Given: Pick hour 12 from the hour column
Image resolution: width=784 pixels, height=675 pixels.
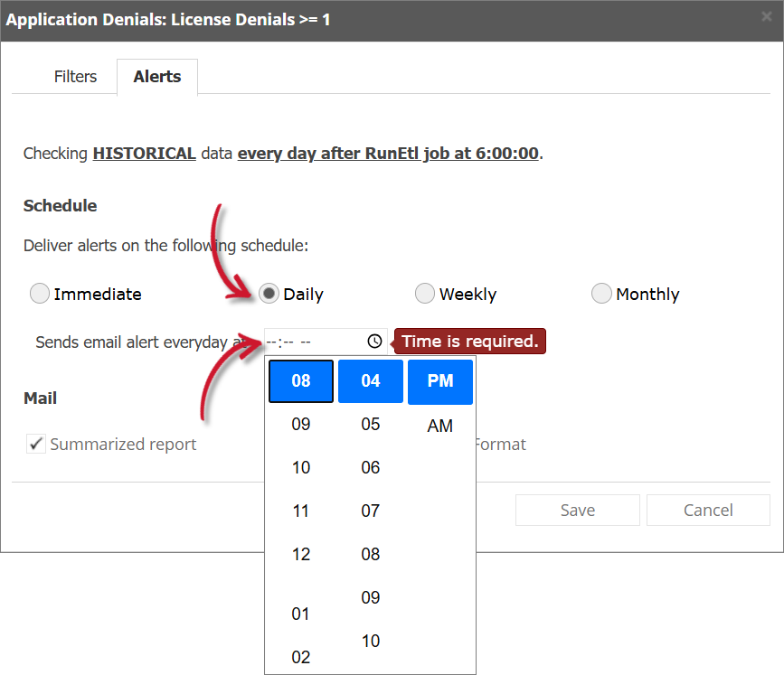Looking at the screenshot, I should point(300,554).
